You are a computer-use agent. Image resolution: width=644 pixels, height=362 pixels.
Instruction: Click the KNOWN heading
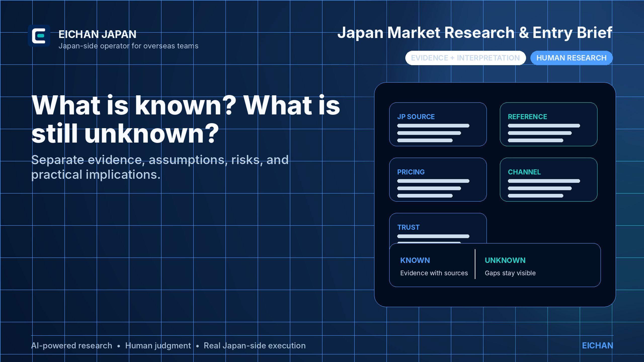(415, 260)
